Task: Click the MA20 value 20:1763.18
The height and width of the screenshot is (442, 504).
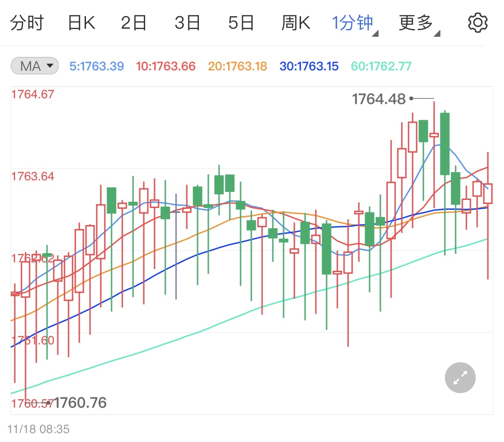Action: pos(237,66)
